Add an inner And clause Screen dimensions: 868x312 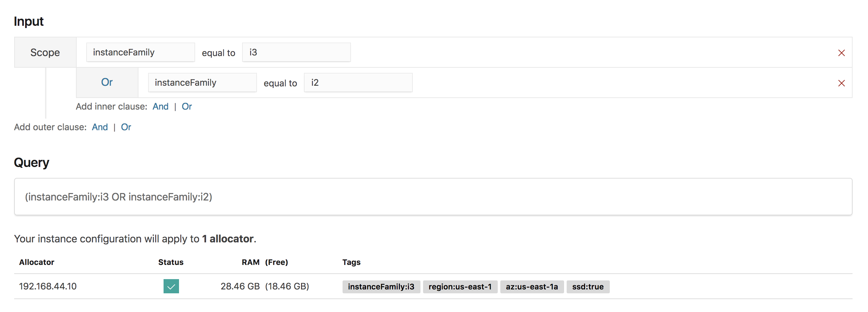(160, 107)
